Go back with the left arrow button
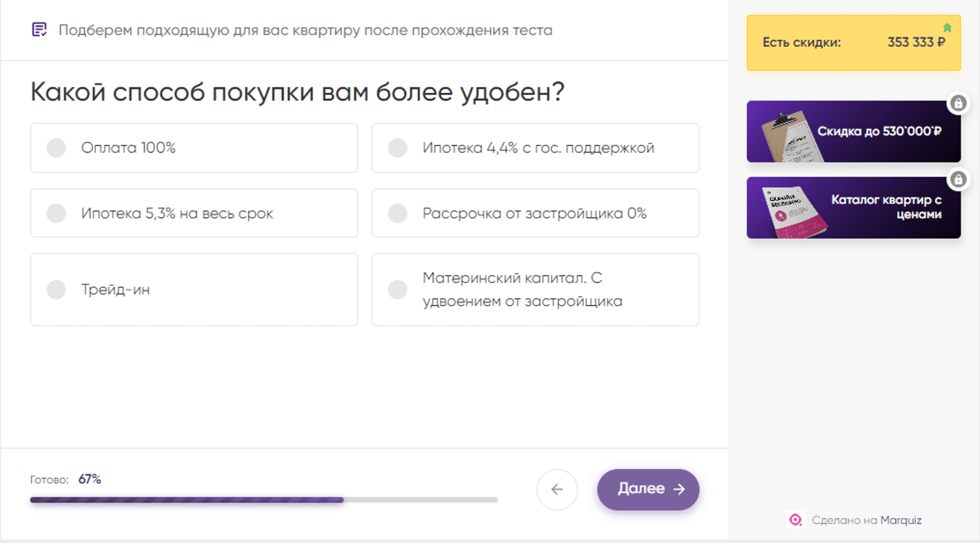This screenshot has width=980, height=543. 557,489
